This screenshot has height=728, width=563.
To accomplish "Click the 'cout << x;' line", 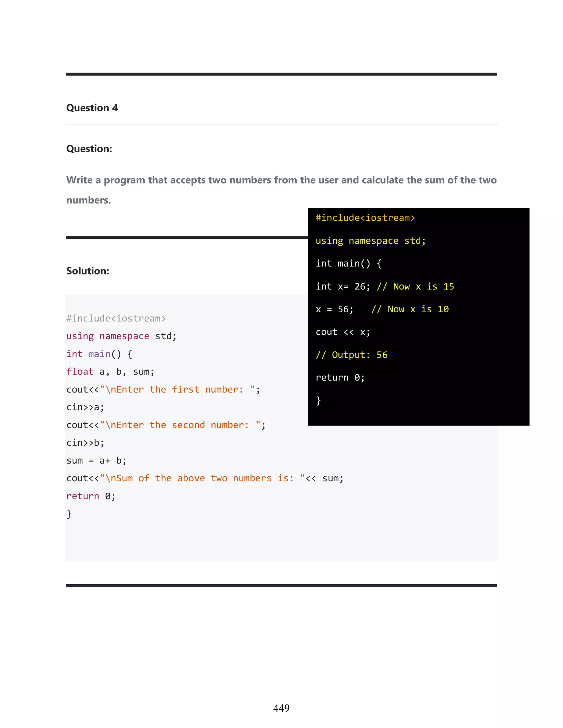I will [343, 332].
